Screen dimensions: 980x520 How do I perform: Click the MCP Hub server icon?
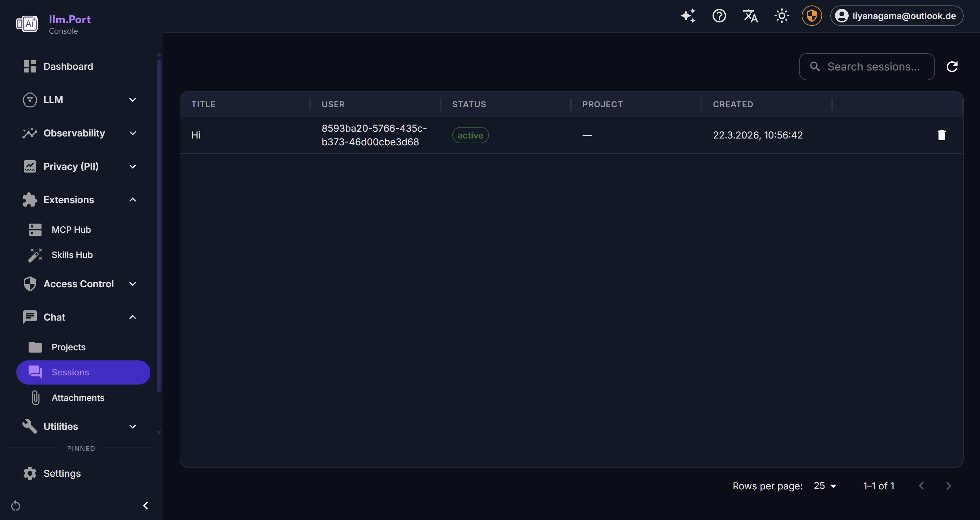coord(35,230)
